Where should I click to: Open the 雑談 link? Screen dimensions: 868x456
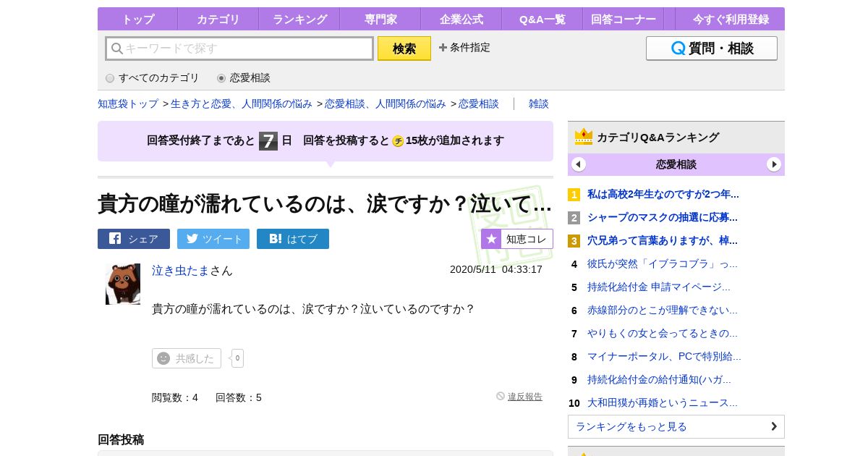pos(539,104)
